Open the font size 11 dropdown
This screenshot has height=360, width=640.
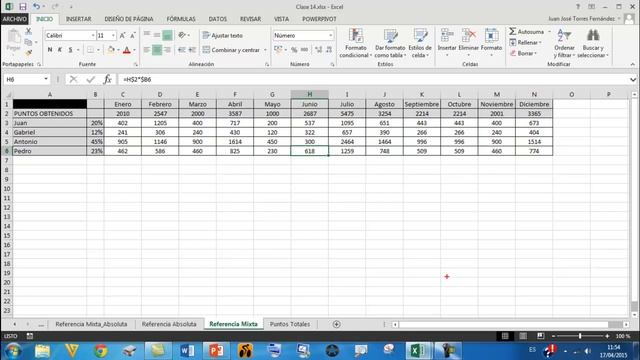(113, 36)
